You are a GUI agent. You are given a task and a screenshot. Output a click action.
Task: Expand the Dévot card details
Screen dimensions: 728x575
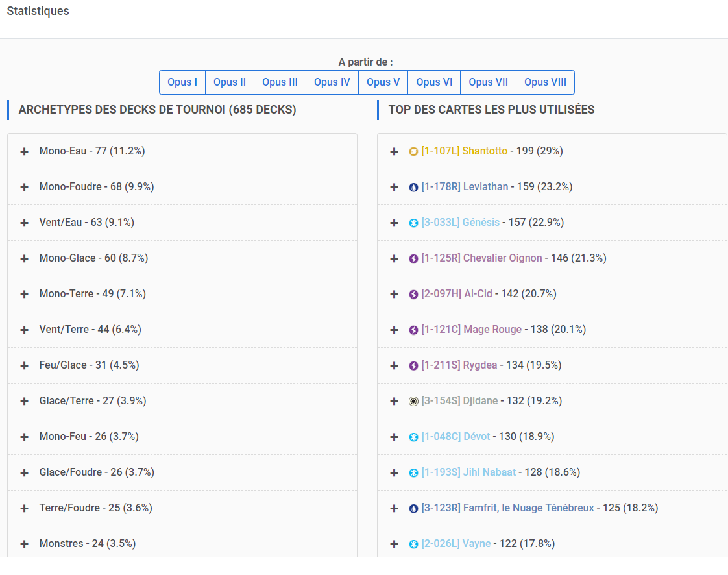click(394, 437)
